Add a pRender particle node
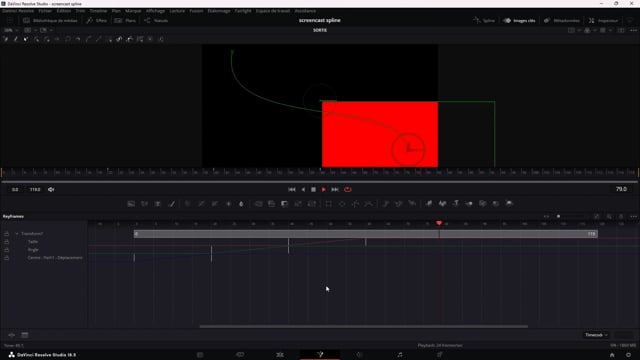Image resolution: width=640 pixels, height=360 pixels. pyautogui.click(x=412, y=204)
